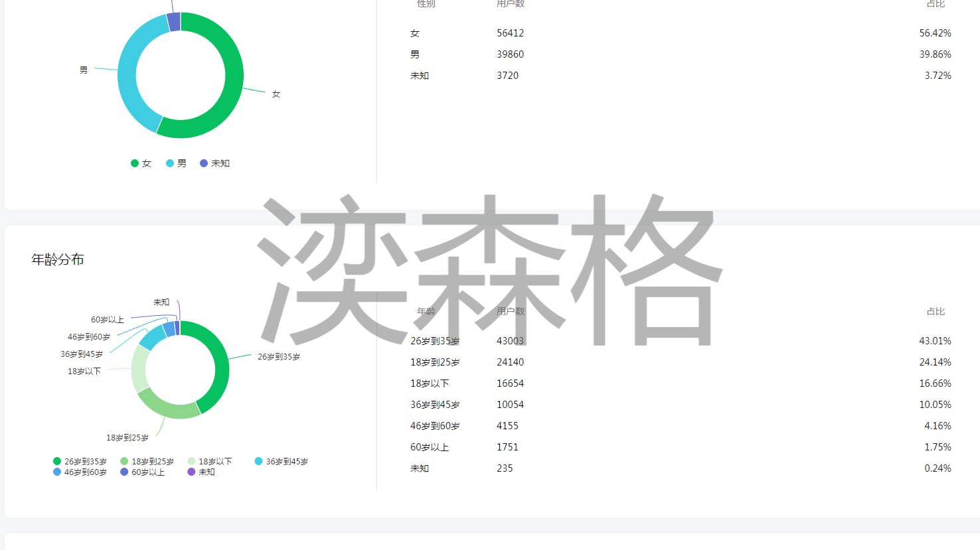Toggle the 18岁到25岁 legend entry
Screen dimensions: 980x550
(147, 462)
